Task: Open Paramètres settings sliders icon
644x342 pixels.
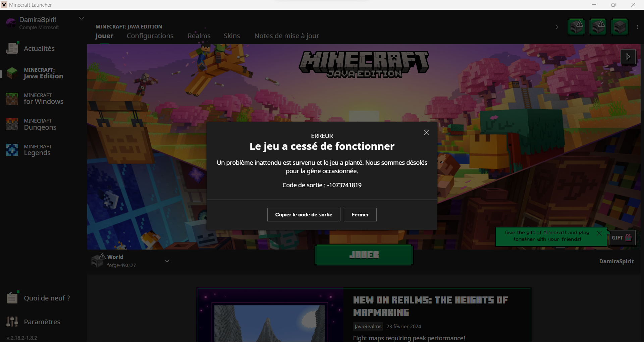Action: click(x=12, y=322)
